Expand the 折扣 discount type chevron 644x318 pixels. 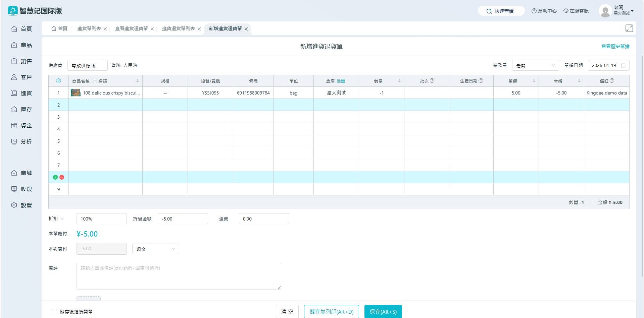(62, 219)
